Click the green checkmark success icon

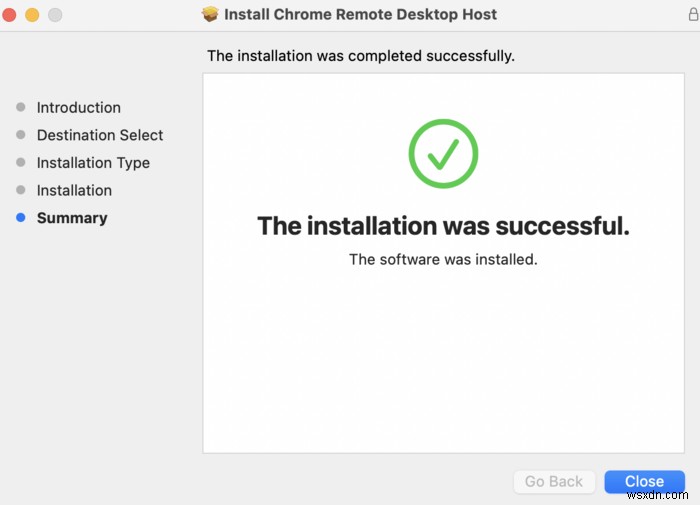(x=443, y=153)
